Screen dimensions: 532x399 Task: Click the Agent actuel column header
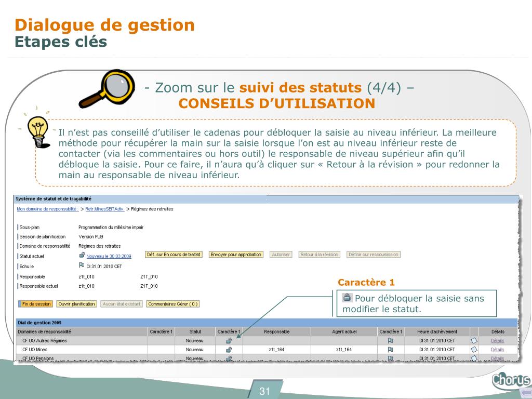click(344, 331)
